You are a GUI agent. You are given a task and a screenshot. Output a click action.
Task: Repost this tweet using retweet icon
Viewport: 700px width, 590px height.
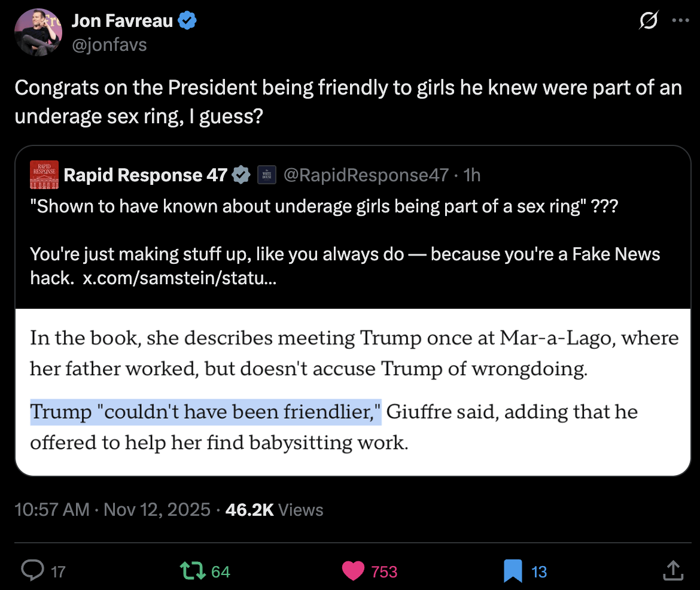tap(193, 571)
